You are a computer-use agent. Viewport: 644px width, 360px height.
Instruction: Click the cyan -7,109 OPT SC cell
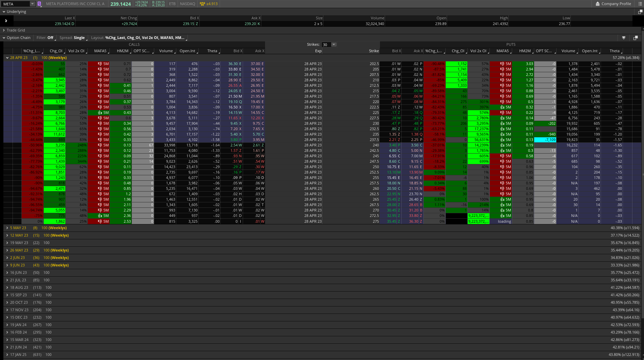pos(545,140)
